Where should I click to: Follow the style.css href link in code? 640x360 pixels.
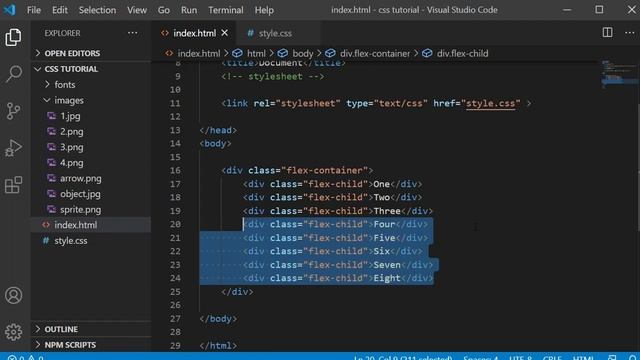[x=491, y=103]
